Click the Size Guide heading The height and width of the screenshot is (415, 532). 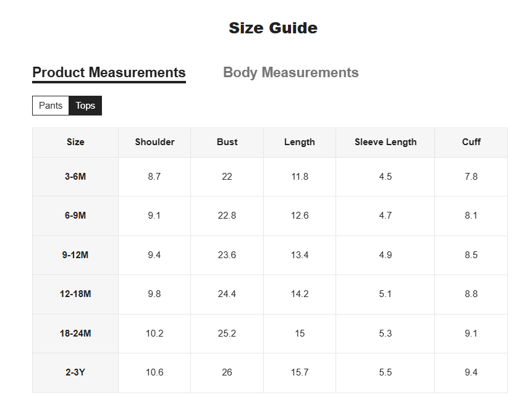point(273,28)
